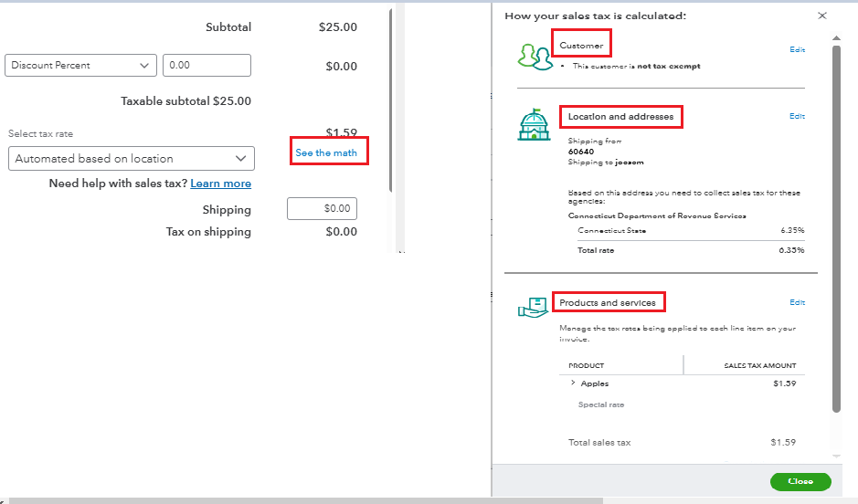Click the Connecticut Department of Revenue Services text
The height and width of the screenshot is (504, 858).
pos(657,215)
